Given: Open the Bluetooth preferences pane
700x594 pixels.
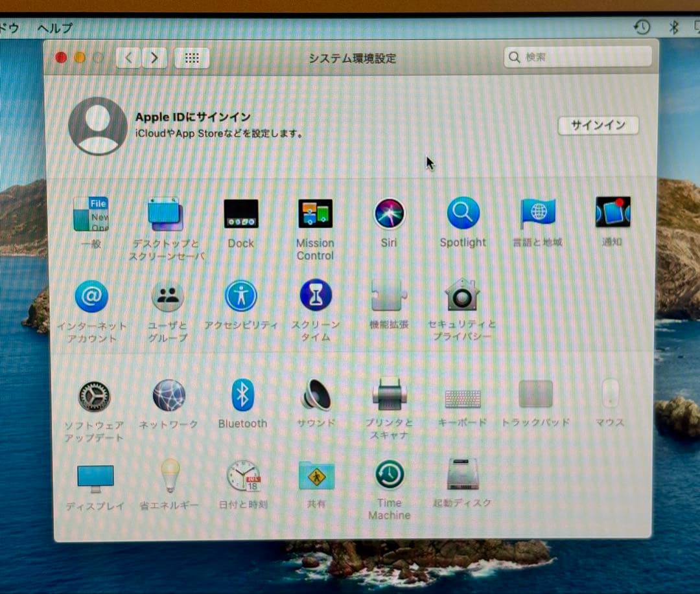Looking at the screenshot, I should tap(242, 395).
